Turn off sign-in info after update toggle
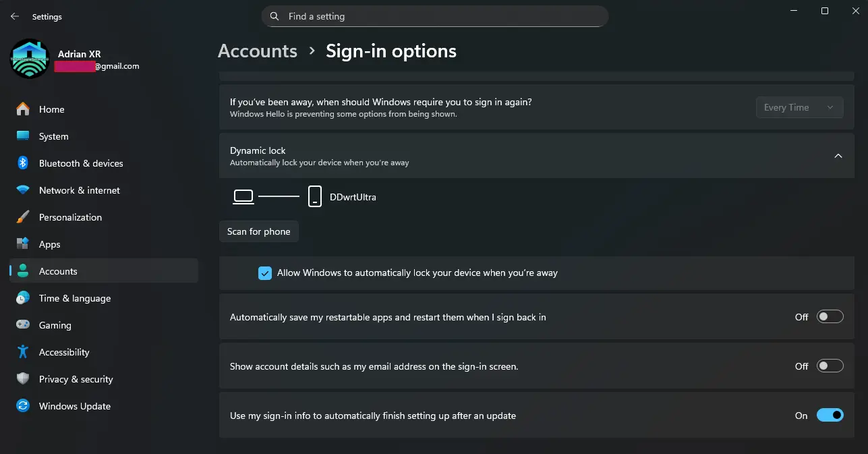 point(830,416)
